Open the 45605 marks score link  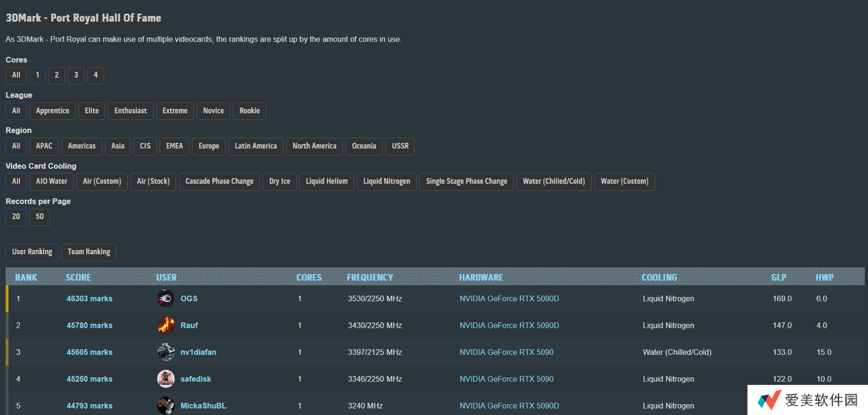pyautogui.click(x=89, y=352)
